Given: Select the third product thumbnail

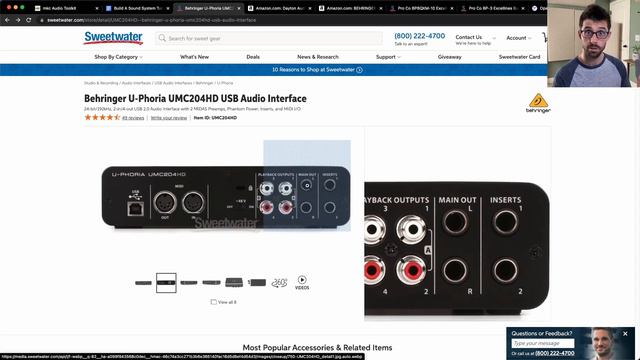Looking at the screenshot, I should coord(189,282).
